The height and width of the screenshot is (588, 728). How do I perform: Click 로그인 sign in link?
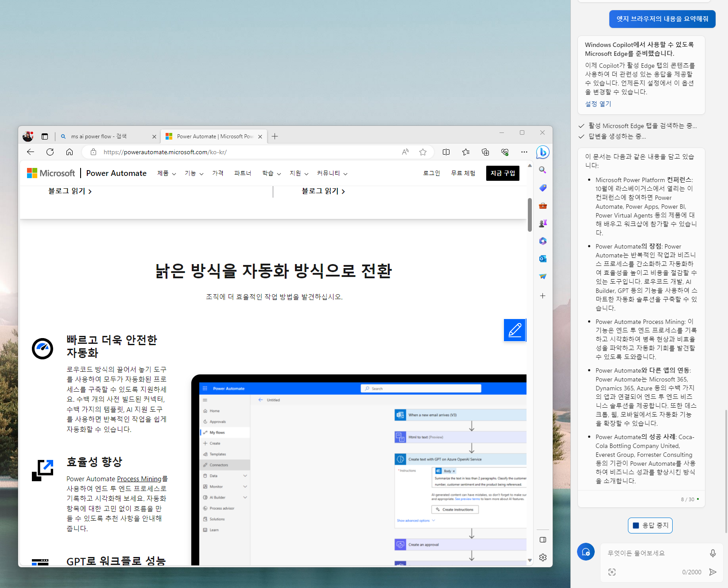click(431, 173)
